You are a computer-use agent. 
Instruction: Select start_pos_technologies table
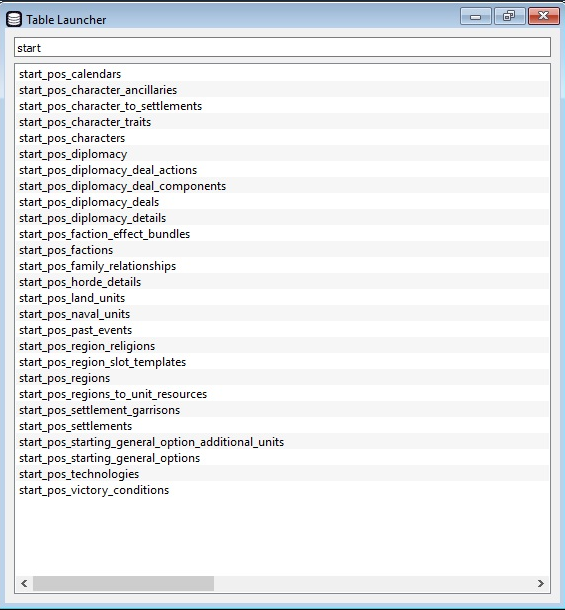pyautogui.click(x=282, y=473)
